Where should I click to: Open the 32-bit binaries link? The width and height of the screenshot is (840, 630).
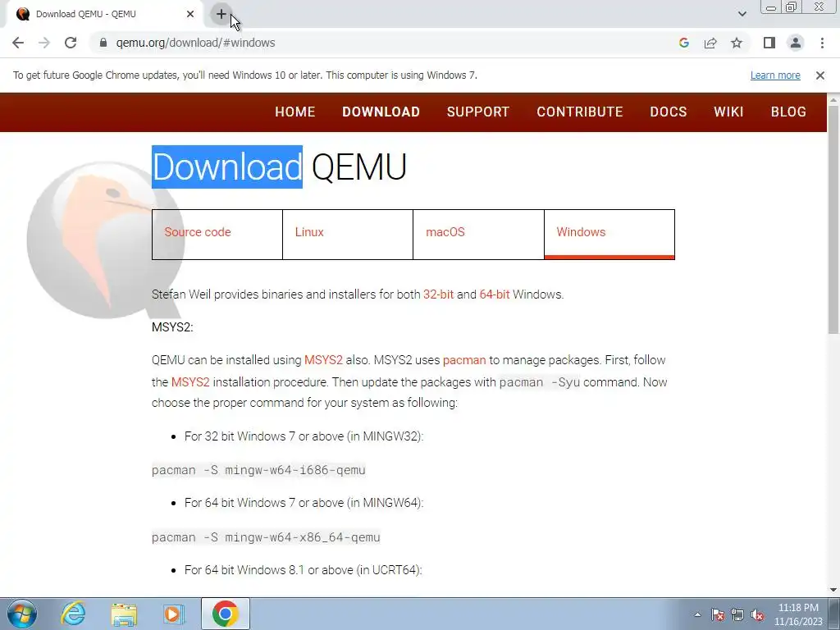[438, 294]
